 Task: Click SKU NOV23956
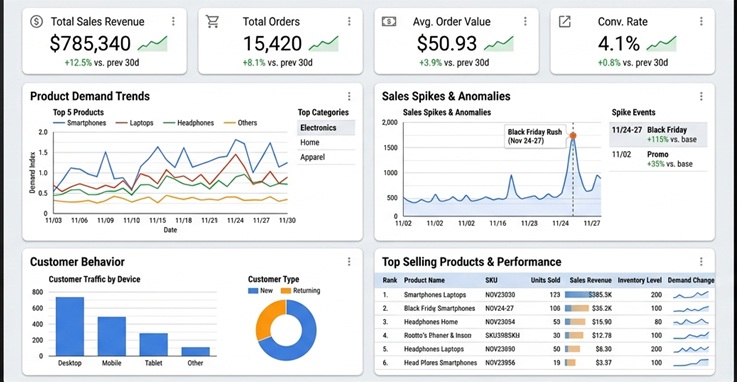pyautogui.click(x=500, y=362)
